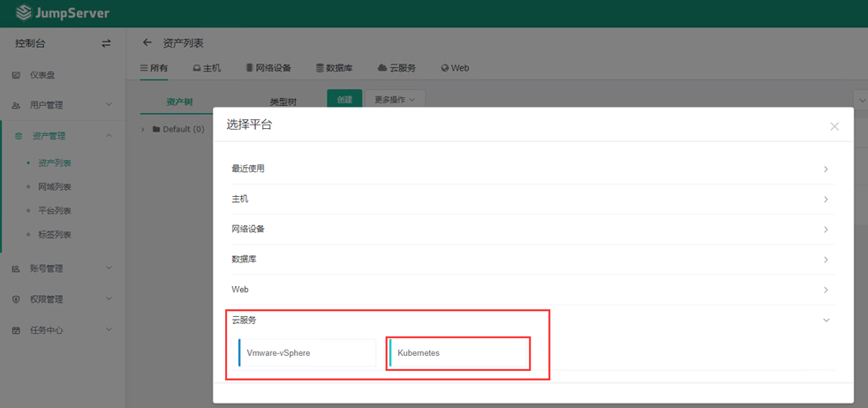Switch to the 网络设备 tab

269,68
